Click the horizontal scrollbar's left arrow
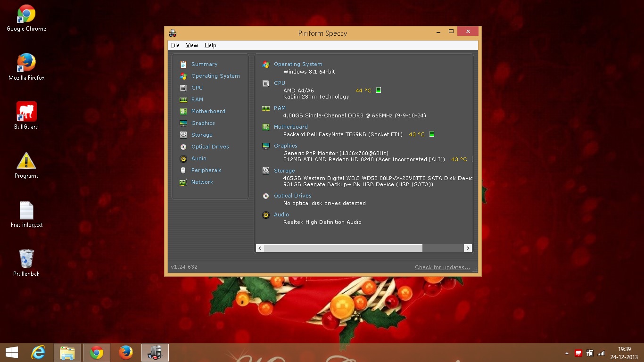644x362 pixels. 260,248
